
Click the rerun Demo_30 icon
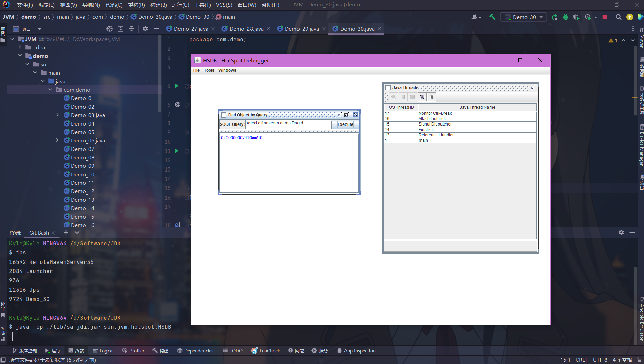point(554,17)
